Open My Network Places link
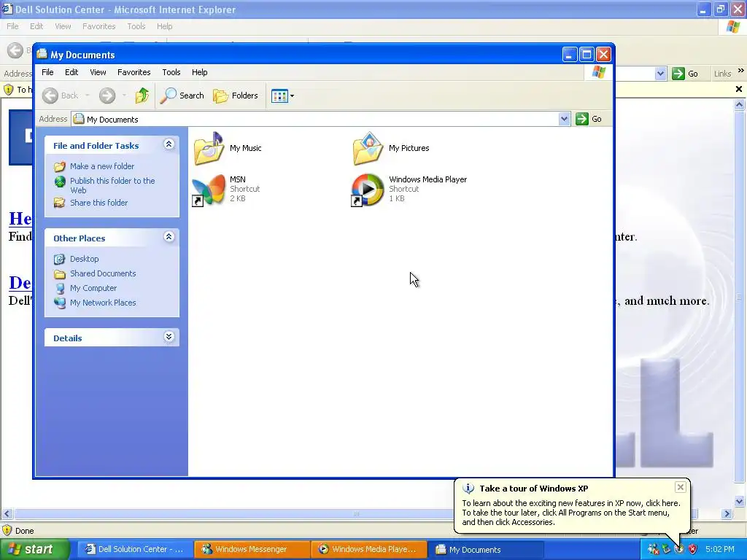Image resolution: width=747 pixels, height=560 pixels. pos(103,303)
